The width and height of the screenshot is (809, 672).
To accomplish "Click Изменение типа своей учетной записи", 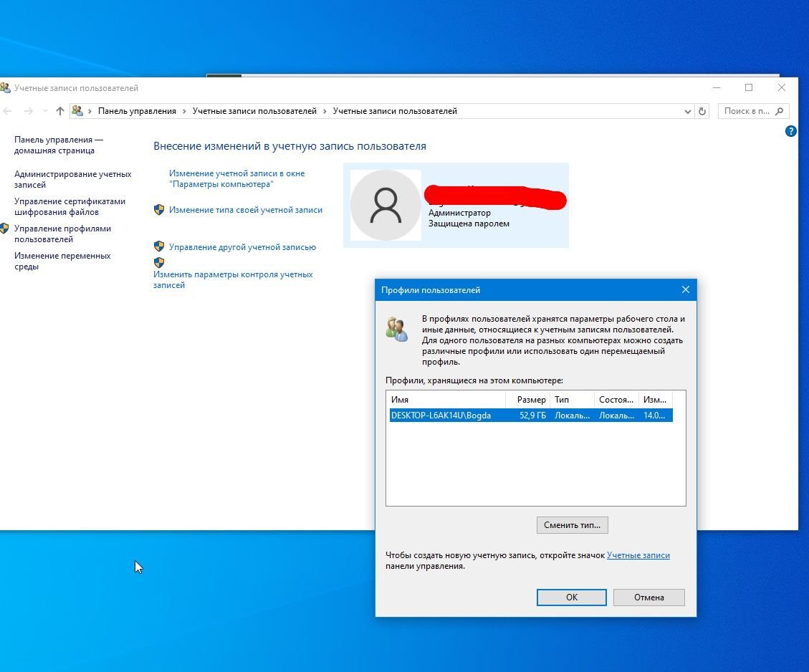I will (x=246, y=210).
